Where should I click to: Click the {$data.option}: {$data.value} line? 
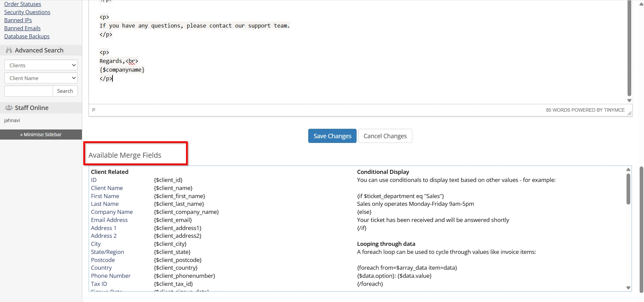point(394,276)
